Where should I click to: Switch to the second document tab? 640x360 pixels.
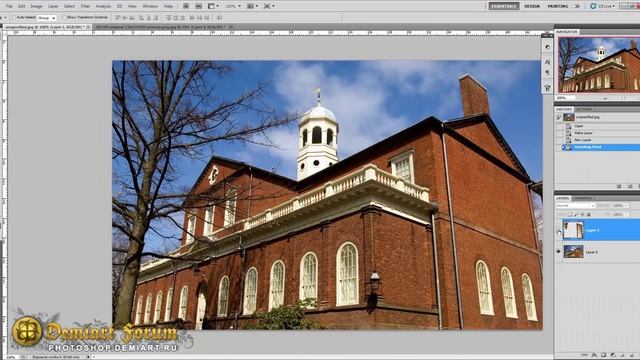pos(163,27)
